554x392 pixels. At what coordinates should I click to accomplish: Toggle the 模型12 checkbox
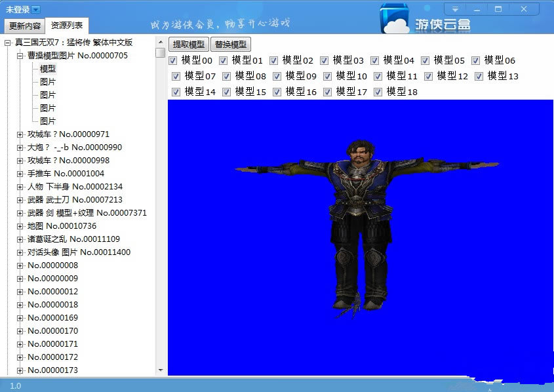pos(429,76)
